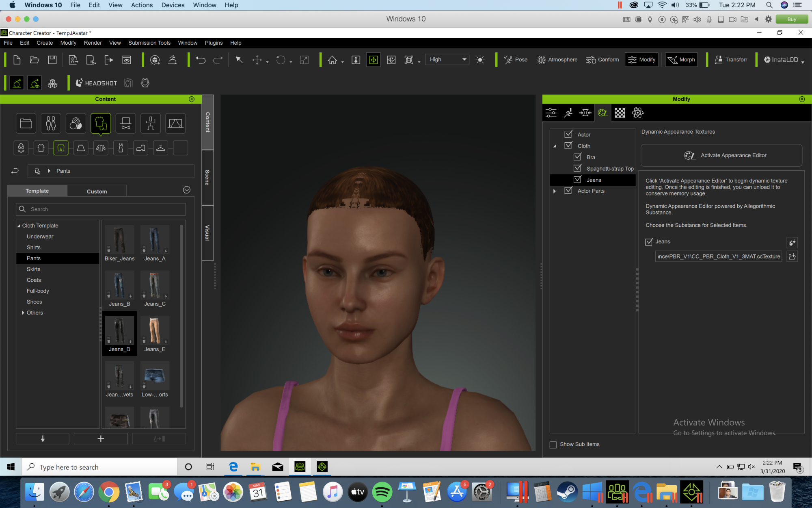Click the Conform button
Screen dimensions: 812x508
coord(603,60)
